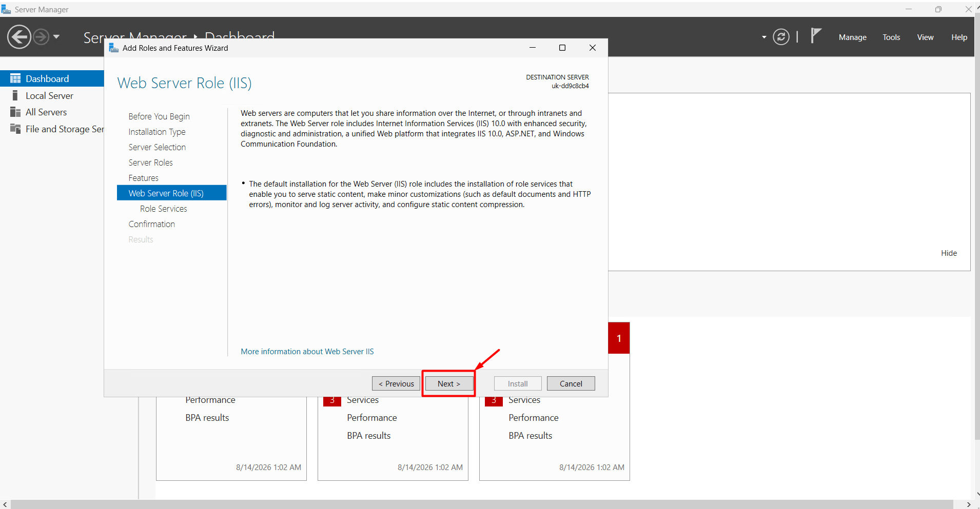
Task: Close the Add Roles and Features Wizard
Action: tap(593, 48)
